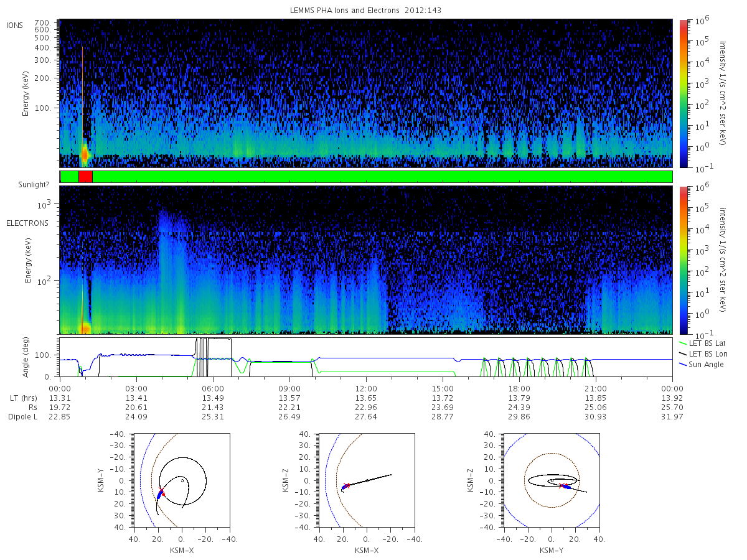Click the ELECTRONS panel label

(27, 223)
